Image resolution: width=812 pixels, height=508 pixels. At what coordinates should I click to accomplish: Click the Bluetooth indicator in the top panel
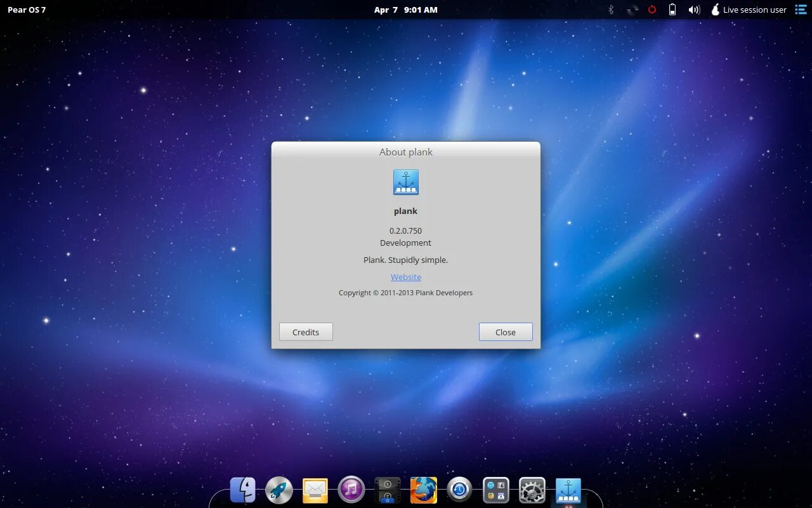612,10
